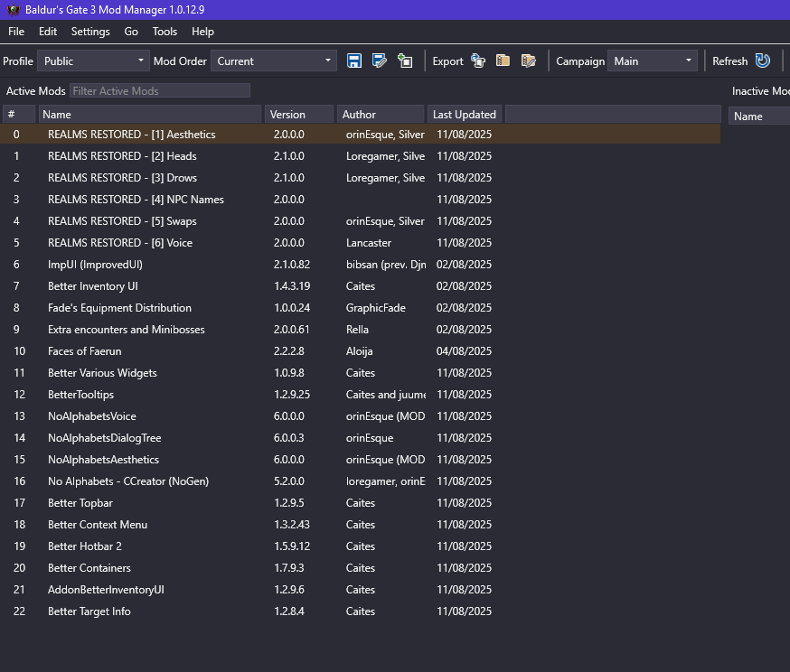The width and height of the screenshot is (790, 672).
Task: Select No Alphabets - CCreator (NoGen) mod
Action: click(x=361, y=481)
